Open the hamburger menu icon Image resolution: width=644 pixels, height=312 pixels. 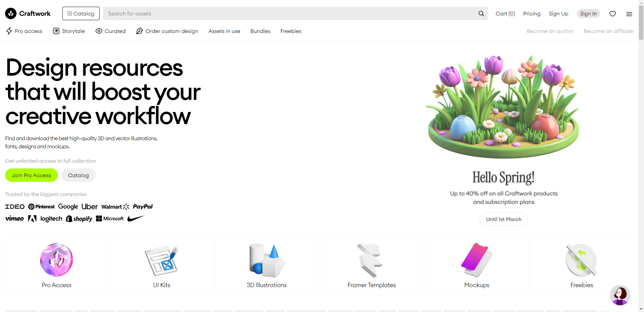coord(629,14)
